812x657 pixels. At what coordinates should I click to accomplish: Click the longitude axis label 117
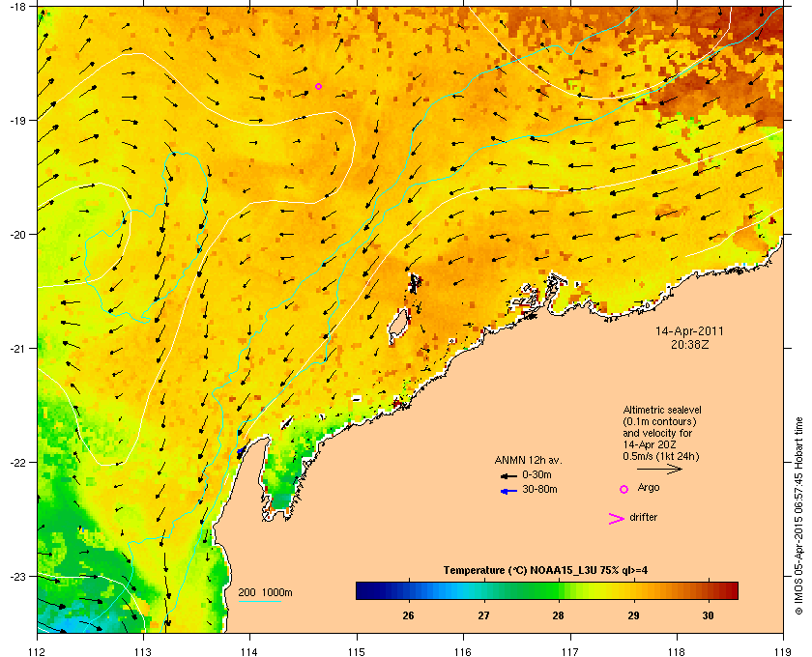(x=570, y=651)
